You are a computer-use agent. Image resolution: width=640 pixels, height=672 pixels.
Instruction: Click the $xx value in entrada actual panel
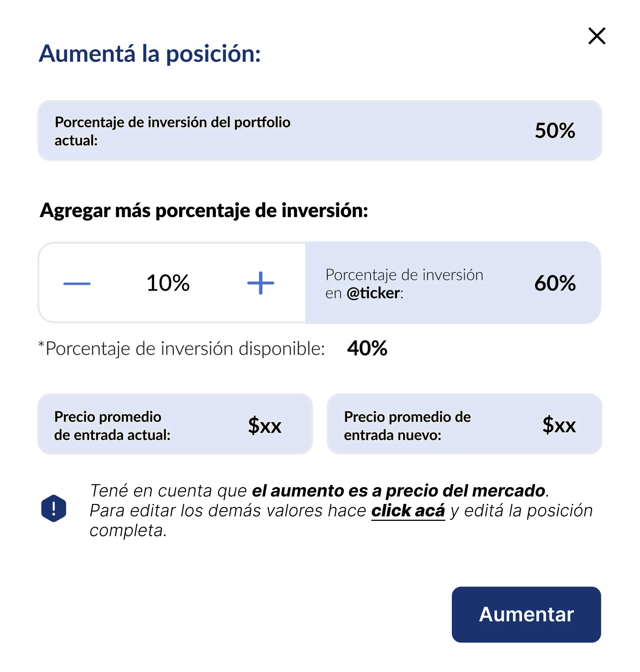(264, 425)
